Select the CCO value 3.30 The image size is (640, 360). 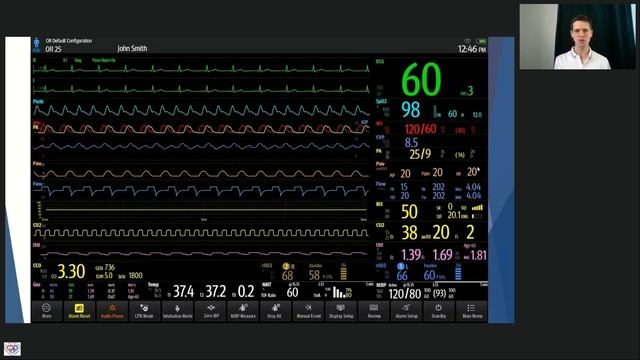[x=71, y=271]
